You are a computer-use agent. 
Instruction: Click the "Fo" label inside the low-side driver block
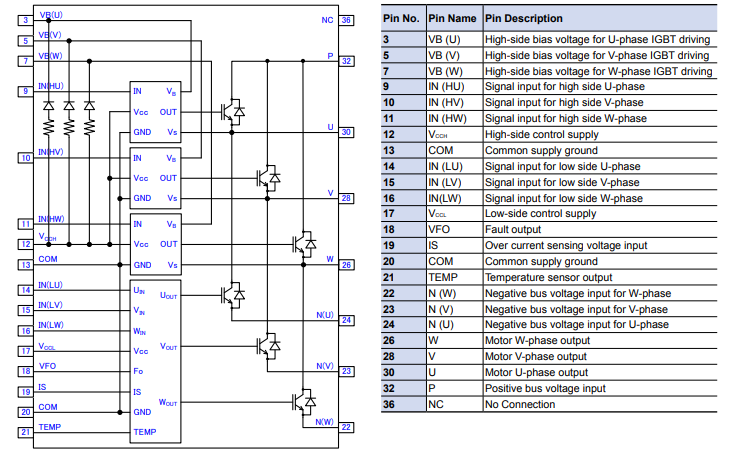tap(138, 371)
